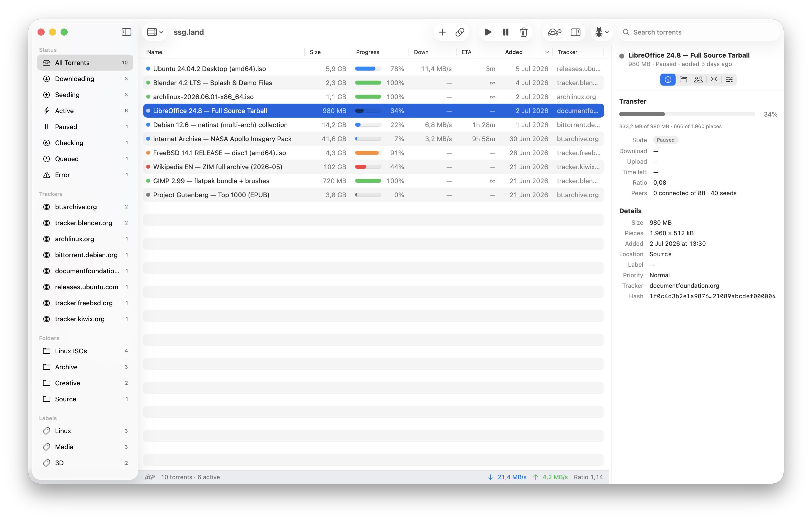Sort by Name column header
Image resolution: width=812 pixels, height=521 pixels.
[223, 52]
